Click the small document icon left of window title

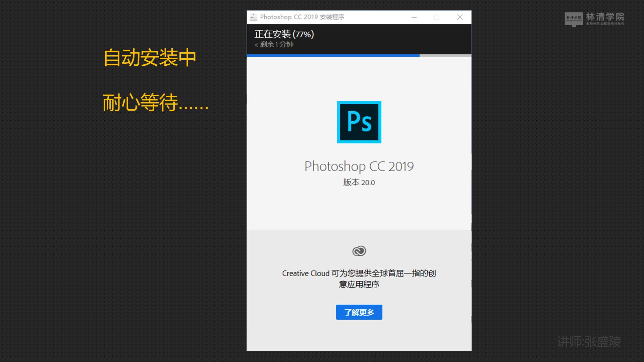253,16
